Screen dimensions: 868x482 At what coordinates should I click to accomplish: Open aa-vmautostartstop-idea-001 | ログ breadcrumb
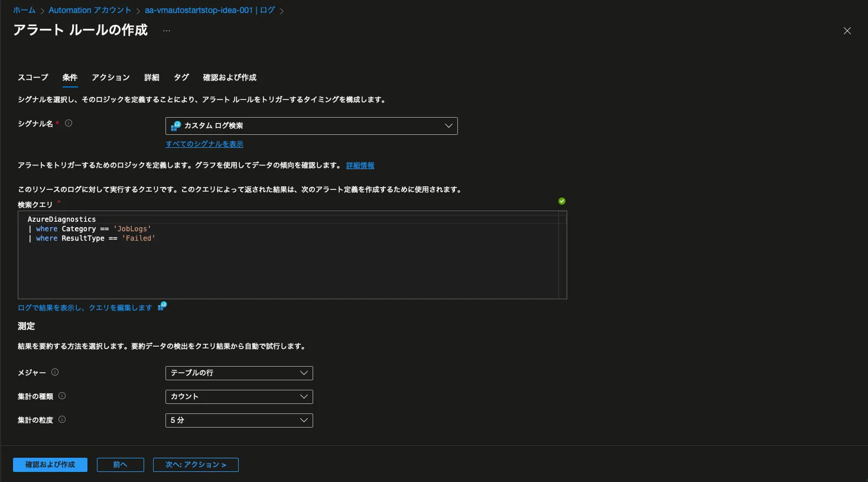tap(210, 10)
